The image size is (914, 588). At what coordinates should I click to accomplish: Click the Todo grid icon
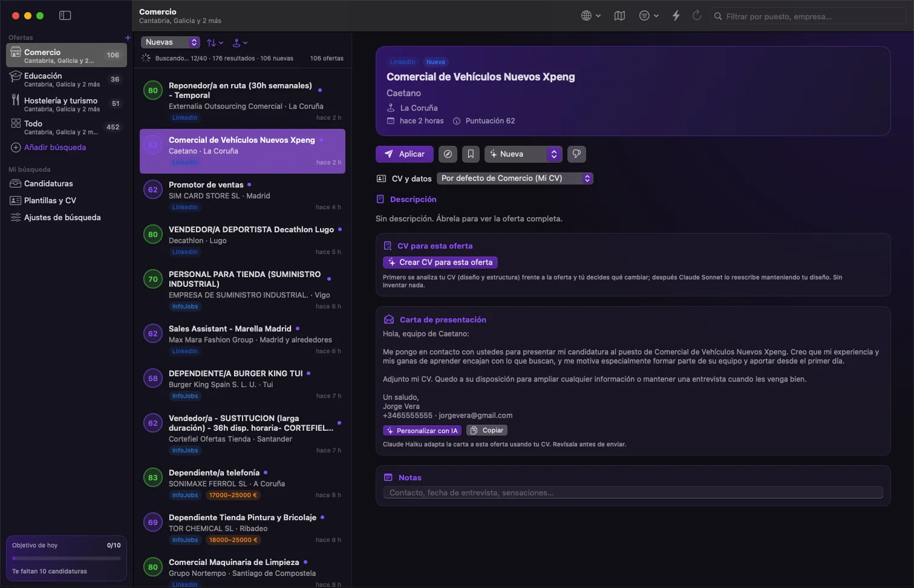16,123
